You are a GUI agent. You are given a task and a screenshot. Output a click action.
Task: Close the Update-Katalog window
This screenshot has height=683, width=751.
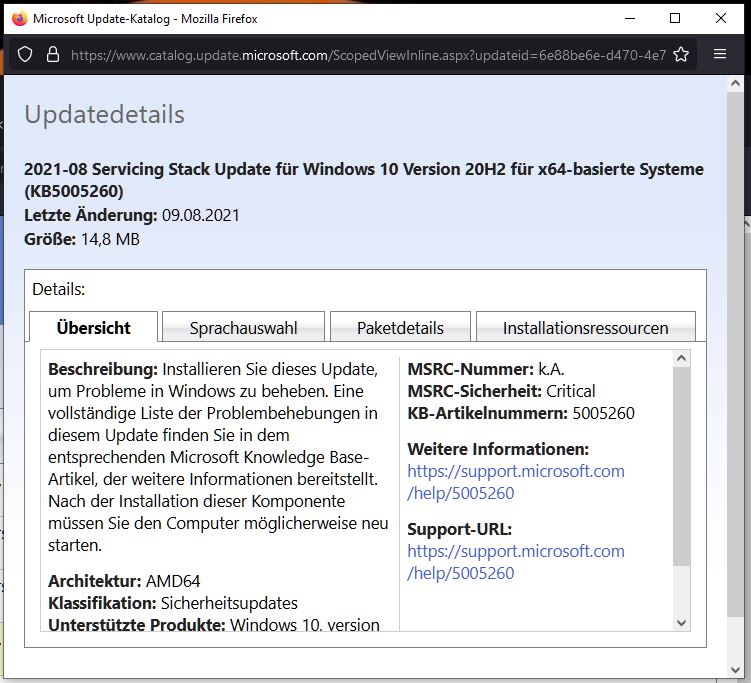(721, 18)
